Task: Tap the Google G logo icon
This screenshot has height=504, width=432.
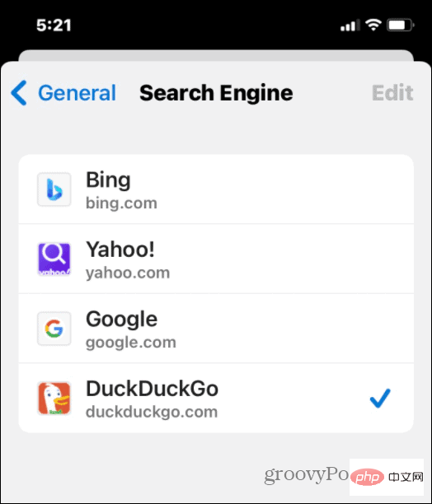Action: point(54,329)
